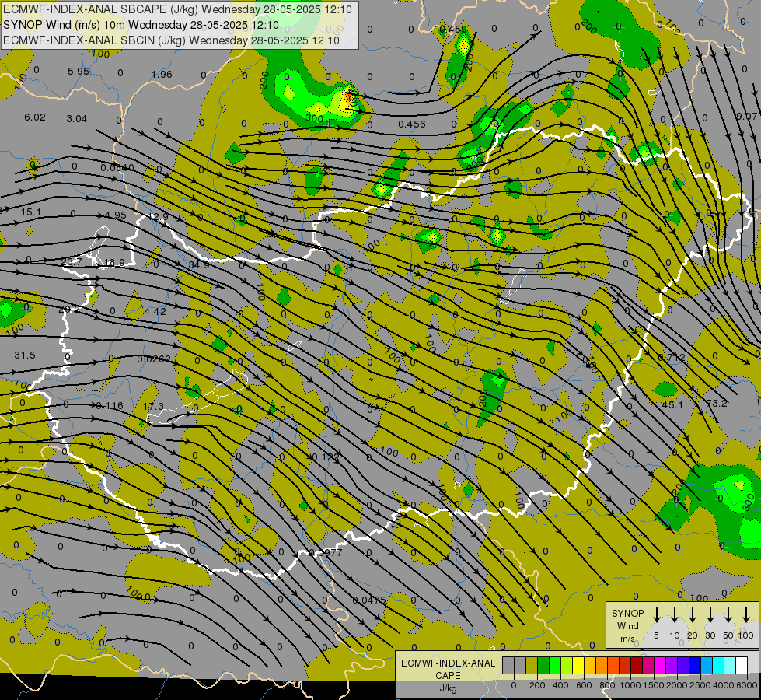Click the map value 1.96
The image size is (761, 700).
pyautogui.click(x=162, y=75)
